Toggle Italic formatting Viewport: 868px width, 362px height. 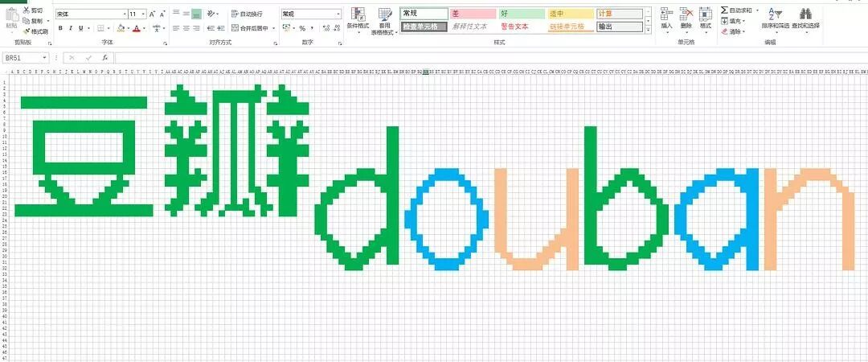71,28
